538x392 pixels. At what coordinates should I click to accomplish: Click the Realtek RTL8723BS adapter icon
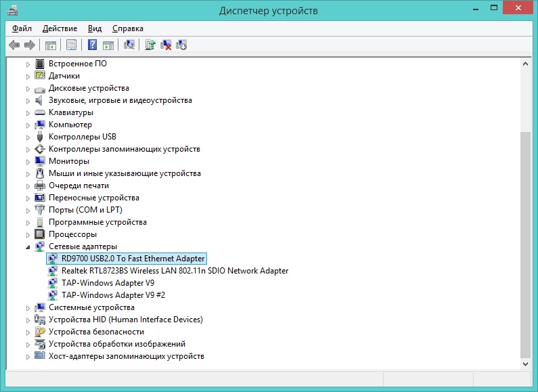tap(53, 271)
